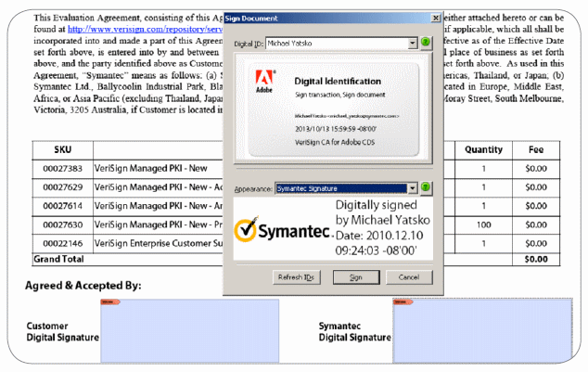Click 'VeriSign Enterprise Customer Su' row text
The height and width of the screenshot is (372, 588).
pos(159,243)
